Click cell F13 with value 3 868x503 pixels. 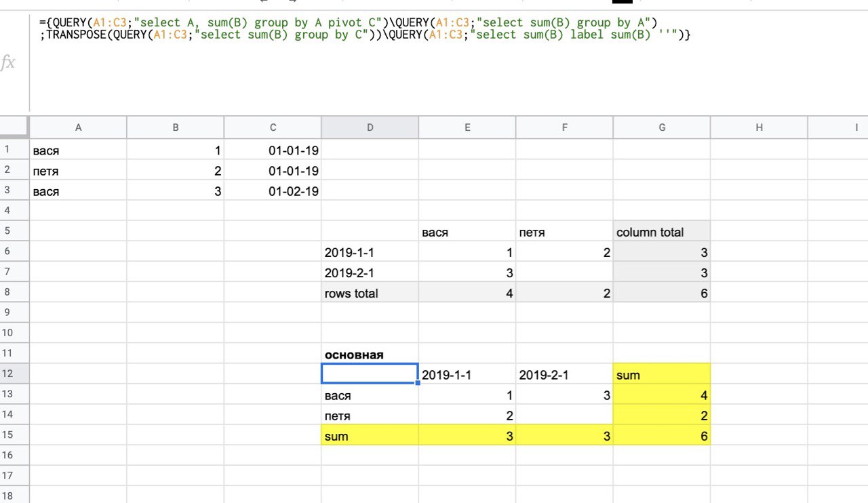(x=564, y=394)
